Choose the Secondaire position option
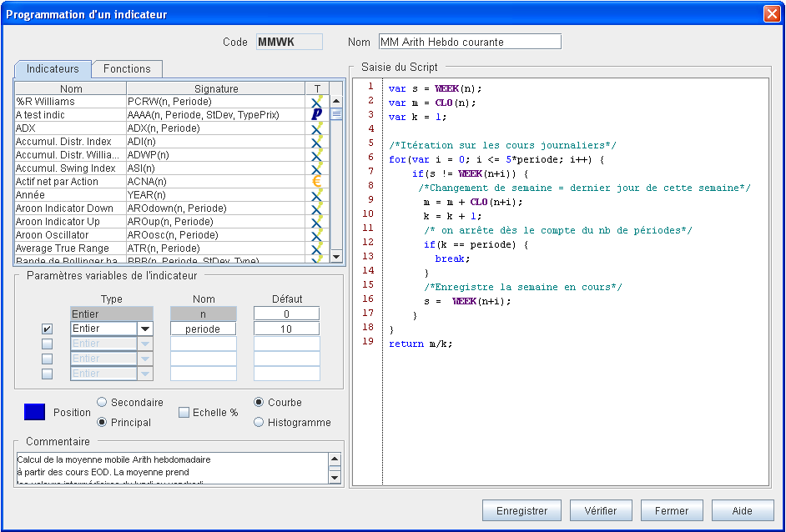Viewport: 786px width, 532px height. [102, 403]
